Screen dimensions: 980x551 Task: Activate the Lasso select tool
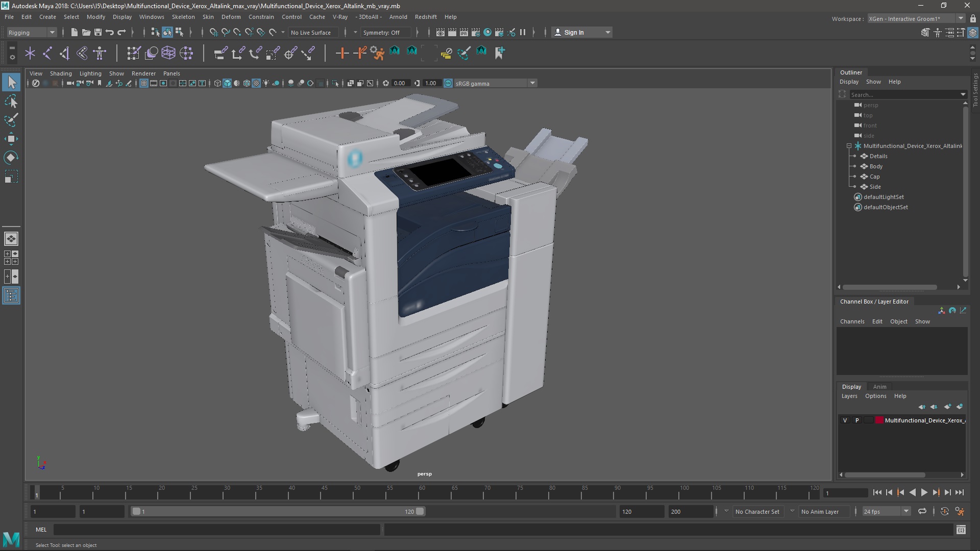[x=11, y=102]
